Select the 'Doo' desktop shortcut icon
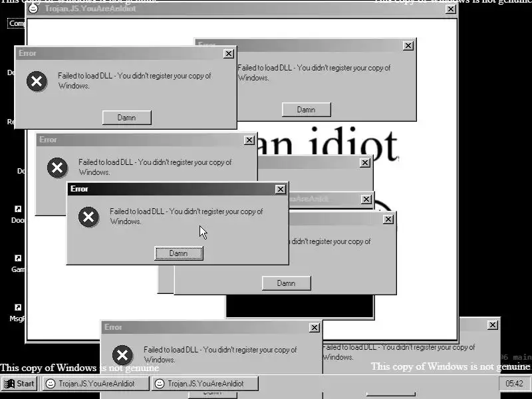This screenshot has width=532, height=399. point(18,214)
